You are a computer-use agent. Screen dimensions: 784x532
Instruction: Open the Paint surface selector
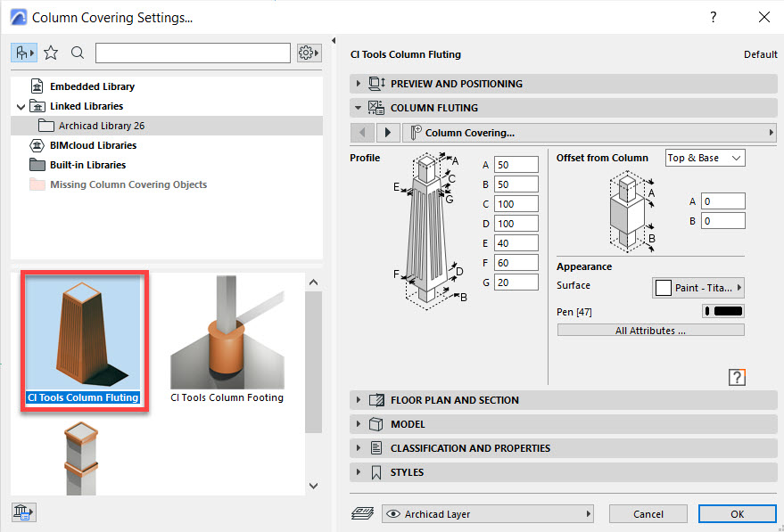pos(698,288)
